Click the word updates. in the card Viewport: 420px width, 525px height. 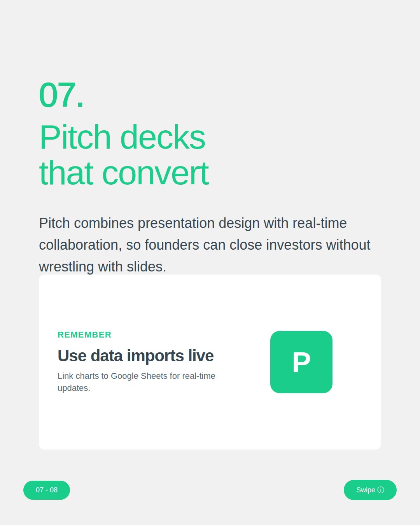coord(74,388)
